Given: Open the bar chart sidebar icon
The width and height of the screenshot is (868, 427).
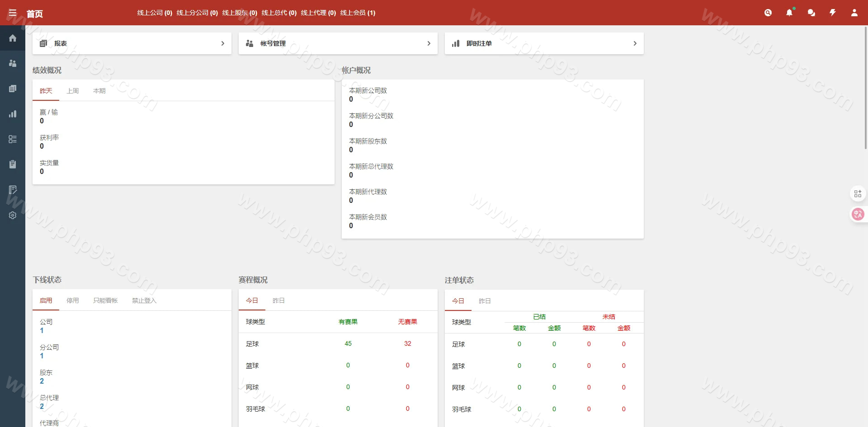Looking at the screenshot, I should click(x=13, y=114).
